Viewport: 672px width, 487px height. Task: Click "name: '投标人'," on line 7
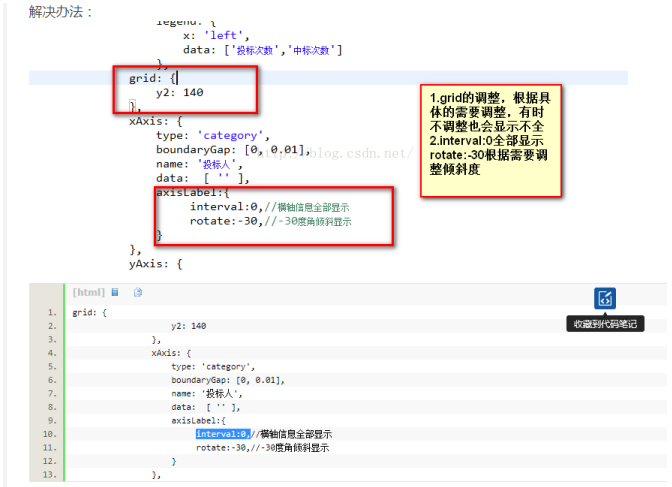[x=207, y=394]
